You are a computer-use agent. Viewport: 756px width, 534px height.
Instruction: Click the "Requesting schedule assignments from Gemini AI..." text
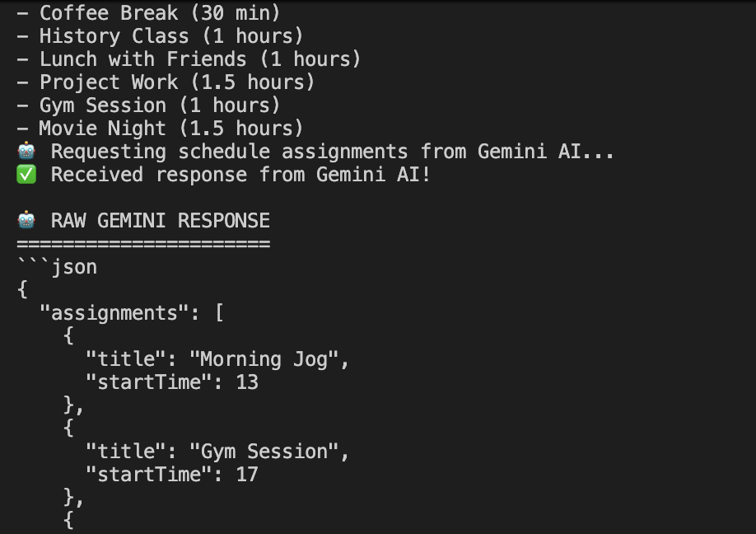tap(333, 152)
